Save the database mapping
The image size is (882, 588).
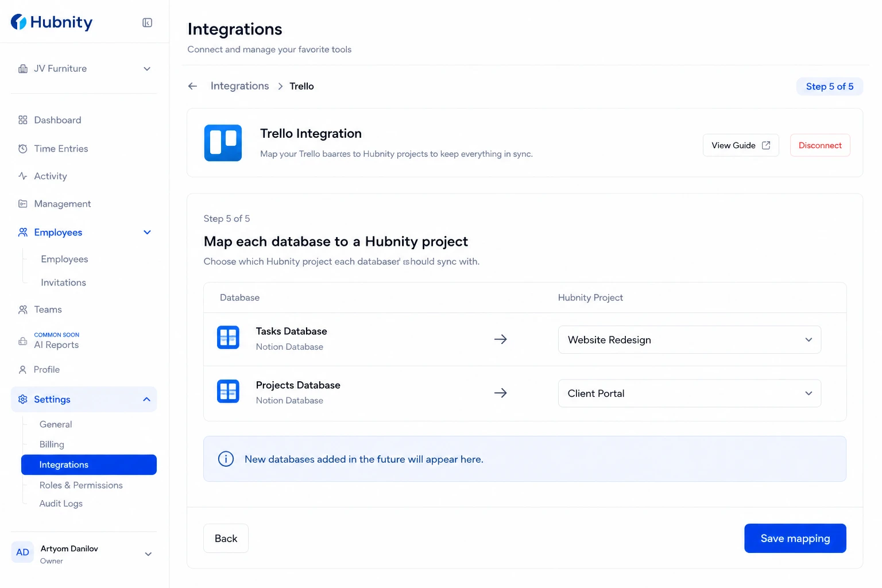click(x=795, y=539)
